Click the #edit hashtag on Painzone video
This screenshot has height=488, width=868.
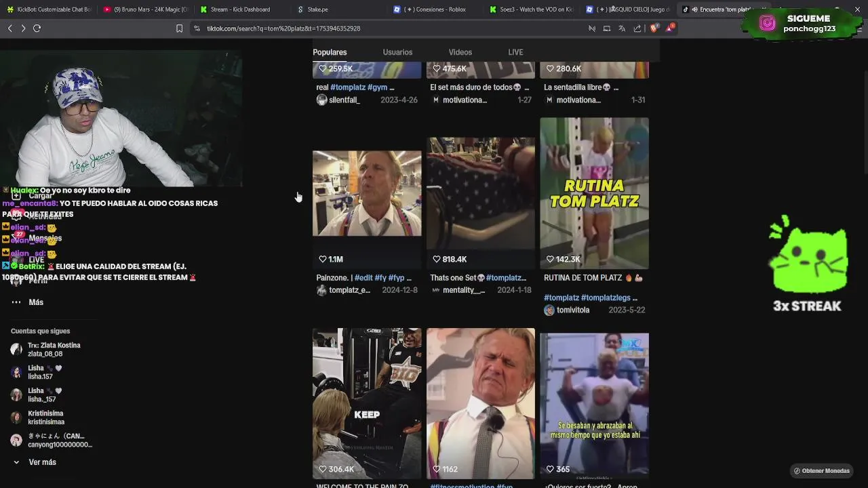tap(363, 278)
